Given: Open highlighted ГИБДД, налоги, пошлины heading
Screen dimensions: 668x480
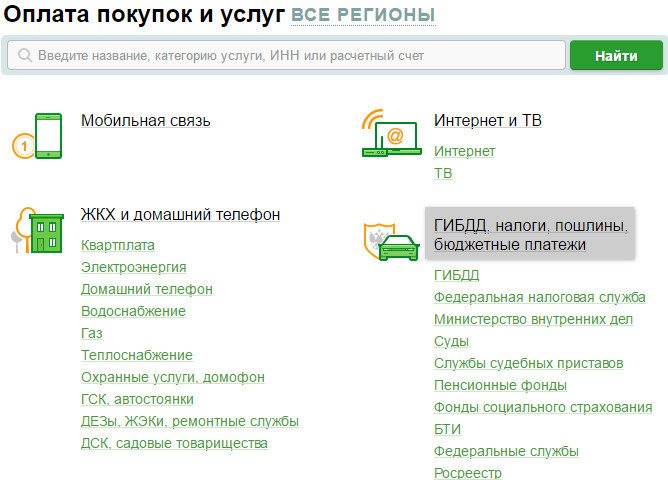Looking at the screenshot, I should click(x=530, y=233).
